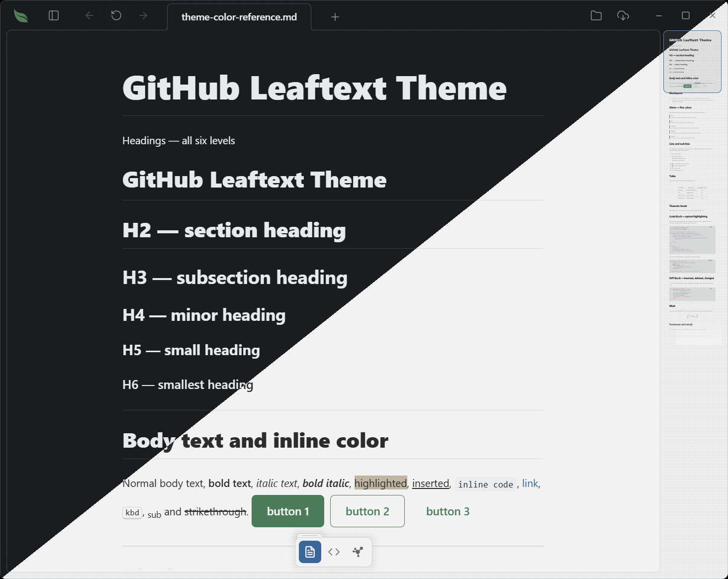Click the "Body text and inline color" heading
The height and width of the screenshot is (579, 728).
coord(255,441)
